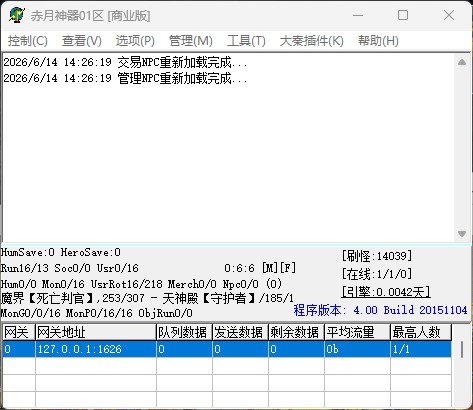Viewport: 473px width, 410px height.
Task: Click the MonG0/0/16 MonP0/16/16 status line
Action: (97, 313)
